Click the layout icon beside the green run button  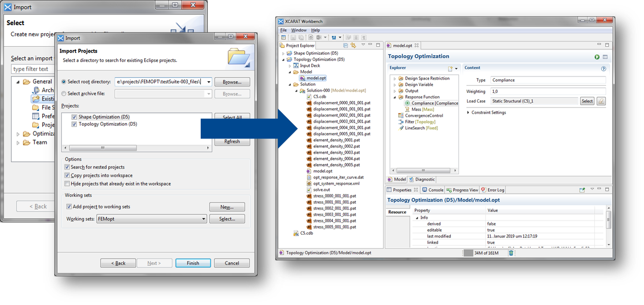[605, 57]
